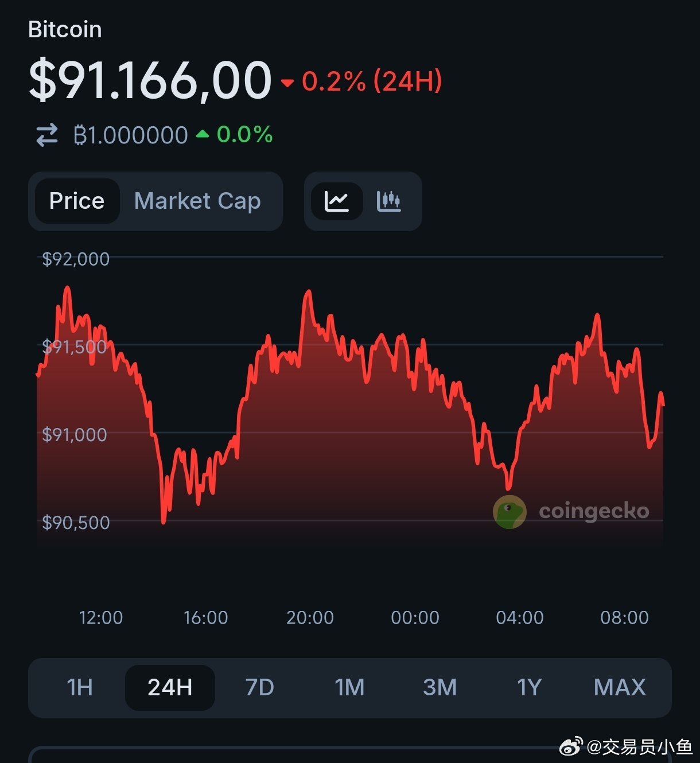Tap the currency swap arrows icon
The height and width of the screenshot is (763, 700).
pos(47,135)
